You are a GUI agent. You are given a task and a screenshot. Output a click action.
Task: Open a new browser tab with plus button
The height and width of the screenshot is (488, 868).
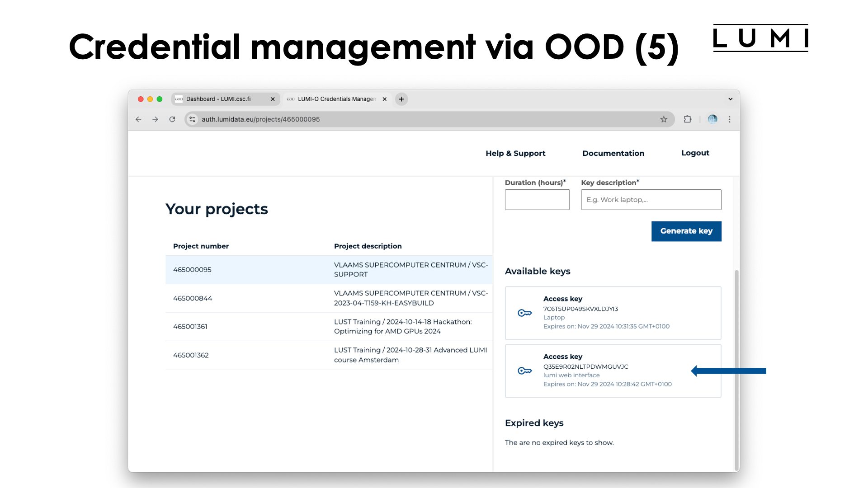coord(401,99)
